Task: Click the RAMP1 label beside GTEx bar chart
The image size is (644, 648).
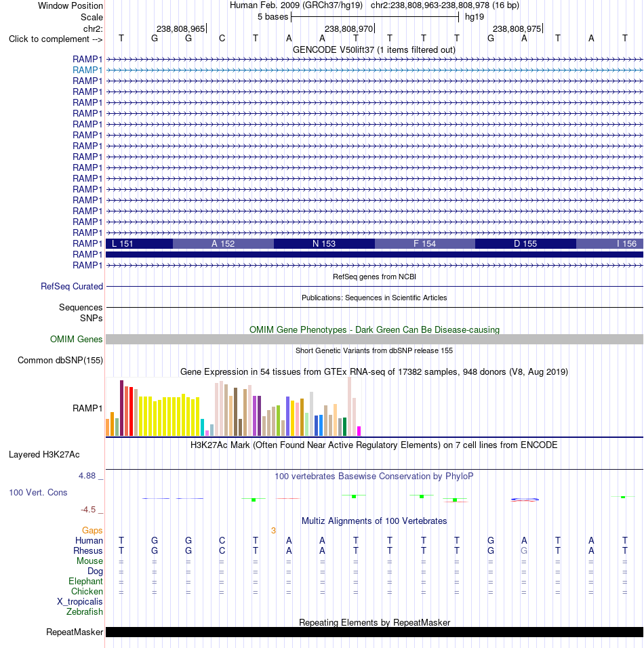Action: click(87, 408)
